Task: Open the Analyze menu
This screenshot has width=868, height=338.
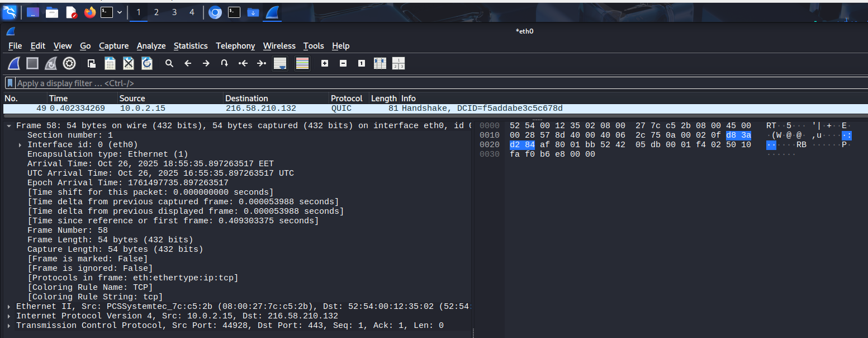Action: [x=151, y=46]
